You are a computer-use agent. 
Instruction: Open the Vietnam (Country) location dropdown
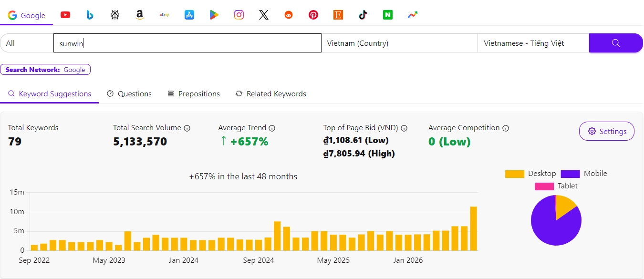[399, 43]
